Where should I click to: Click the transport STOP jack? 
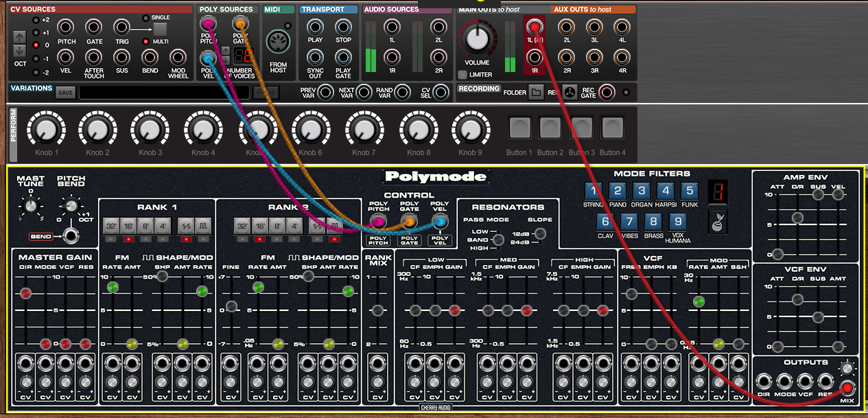click(343, 27)
